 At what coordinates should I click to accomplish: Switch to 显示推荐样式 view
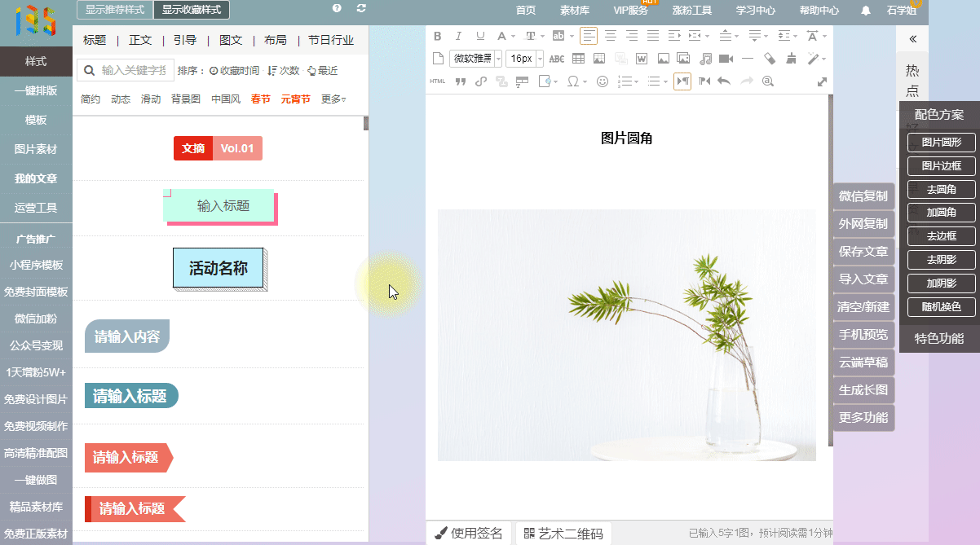pos(115,10)
